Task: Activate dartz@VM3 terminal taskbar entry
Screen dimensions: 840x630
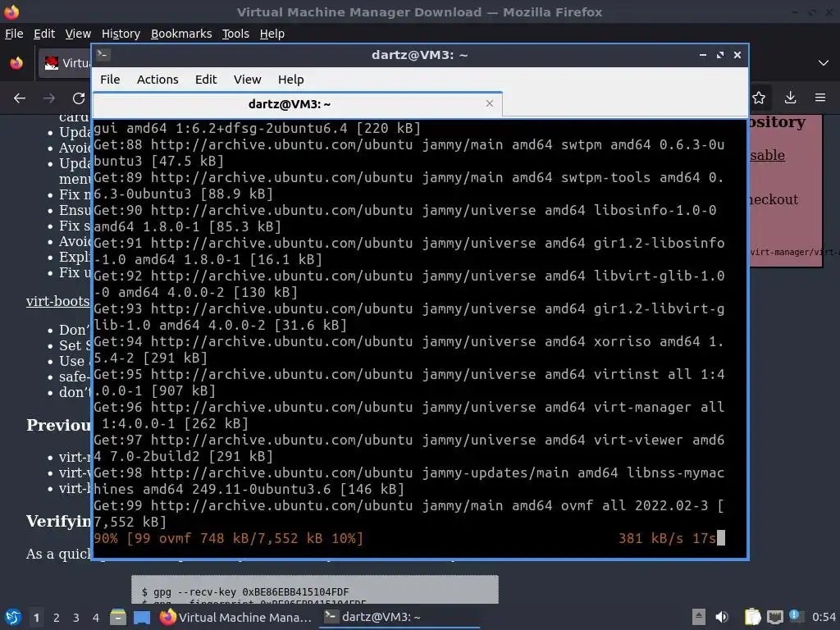Action: pyautogui.click(x=399, y=617)
